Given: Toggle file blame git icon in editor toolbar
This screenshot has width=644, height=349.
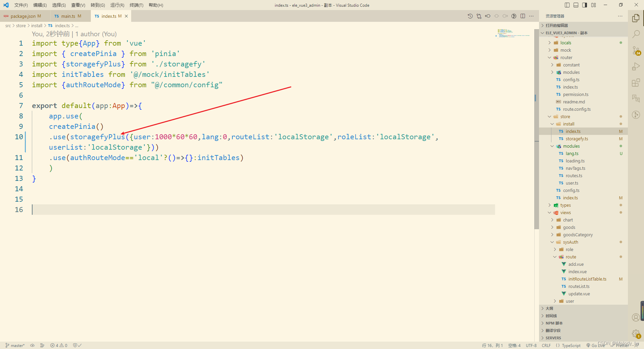Looking at the screenshot, I should 514,16.
